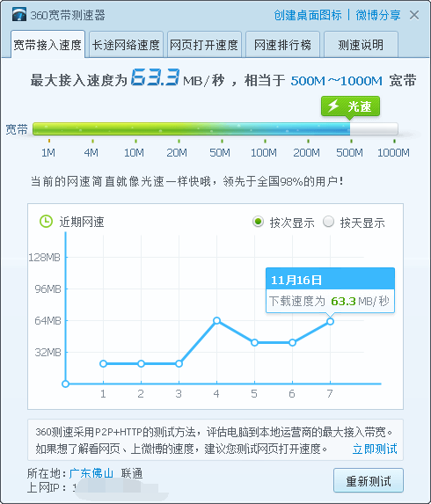Close the 360宽带测速器 window
431x504 pixels.
(x=414, y=15)
